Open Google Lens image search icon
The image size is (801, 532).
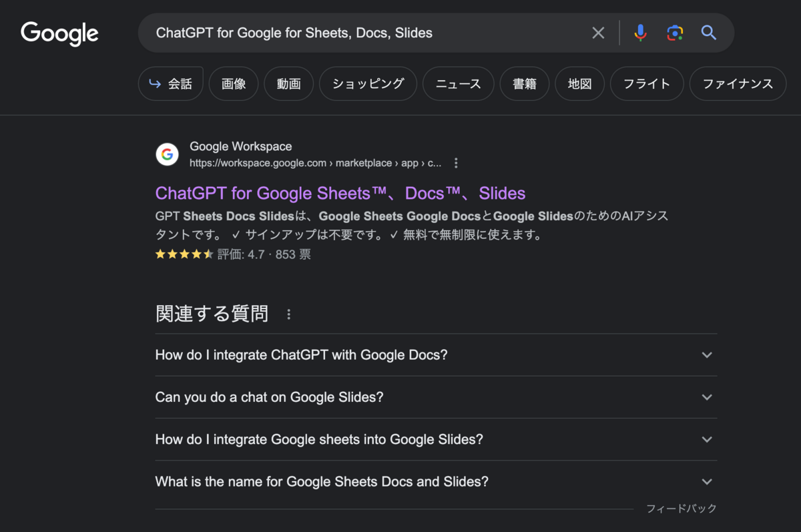[x=675, y=33]
